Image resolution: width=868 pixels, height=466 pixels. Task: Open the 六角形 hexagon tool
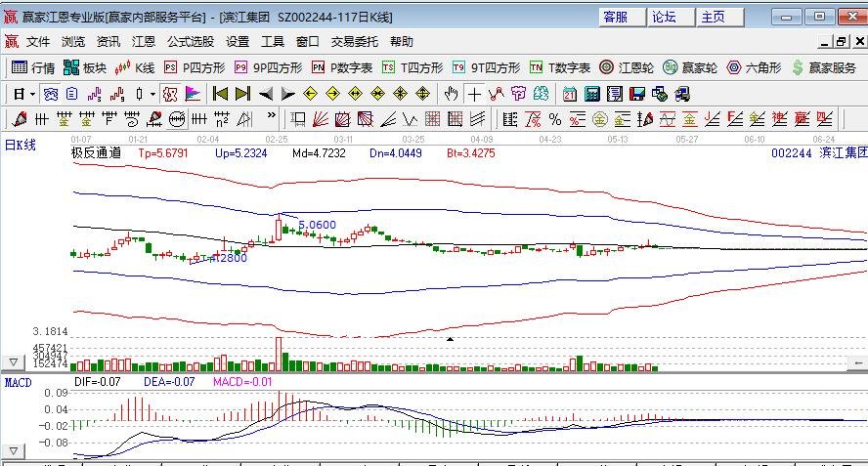tap(754, 67)
